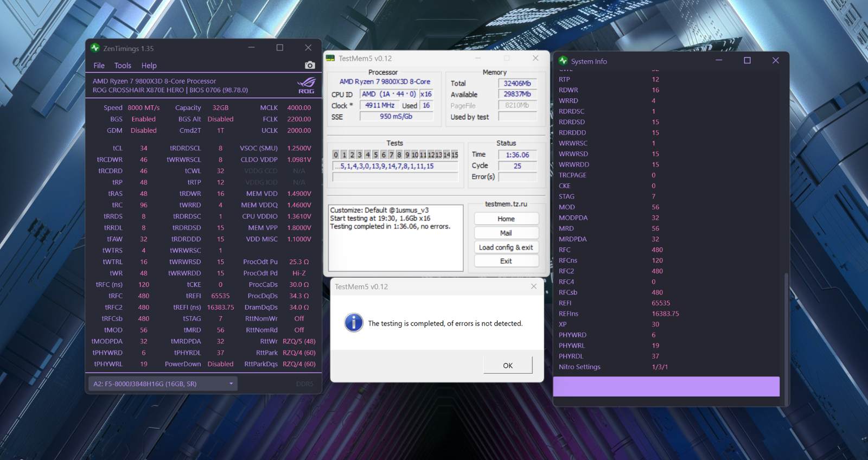Click the Error(s) status field
The image size is (868, 460).
click(518, 177)
